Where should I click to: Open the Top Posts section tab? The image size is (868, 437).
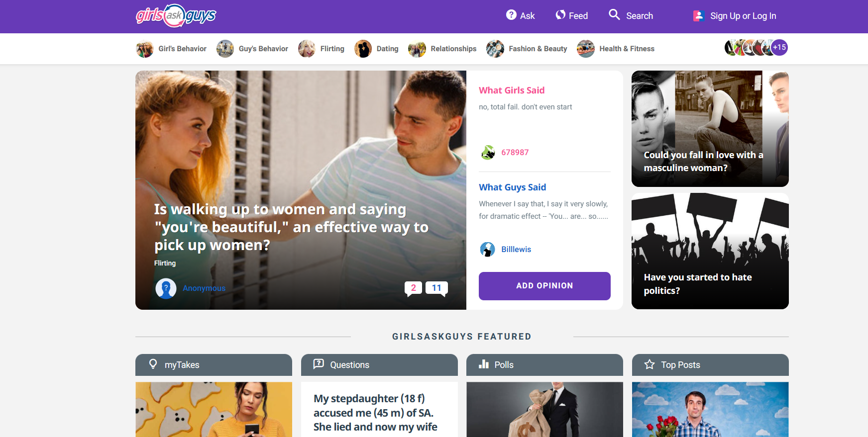click(710, 365)
